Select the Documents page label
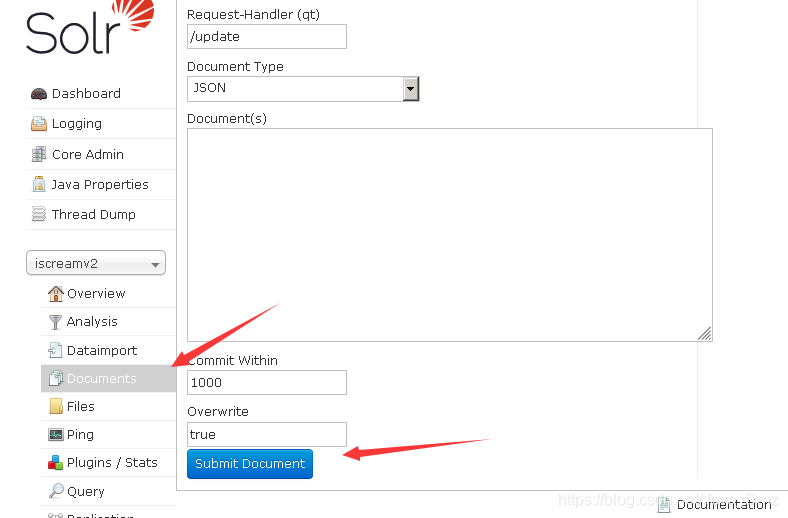The image size is (788, 518). [x=102, y=378]
